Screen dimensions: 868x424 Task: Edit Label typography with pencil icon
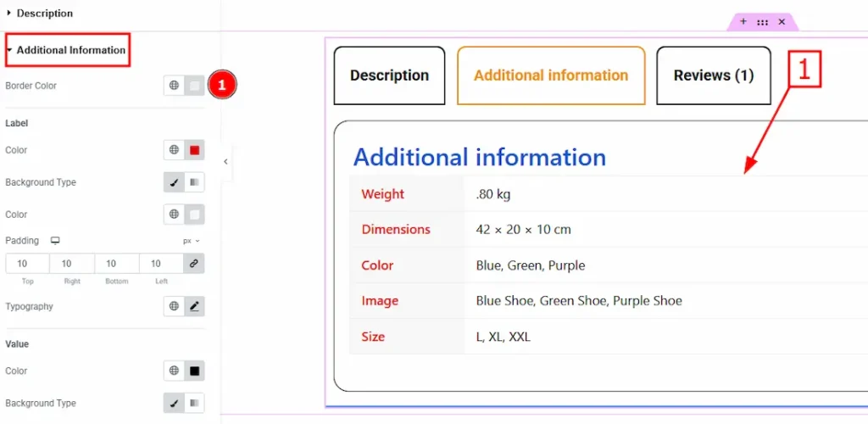point(195,306)
